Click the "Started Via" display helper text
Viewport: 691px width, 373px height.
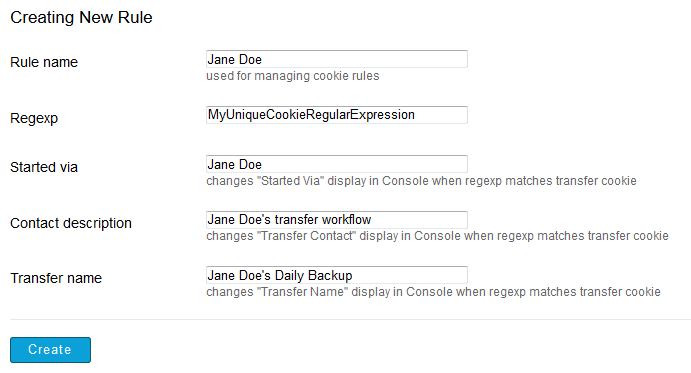coord(421,181)
